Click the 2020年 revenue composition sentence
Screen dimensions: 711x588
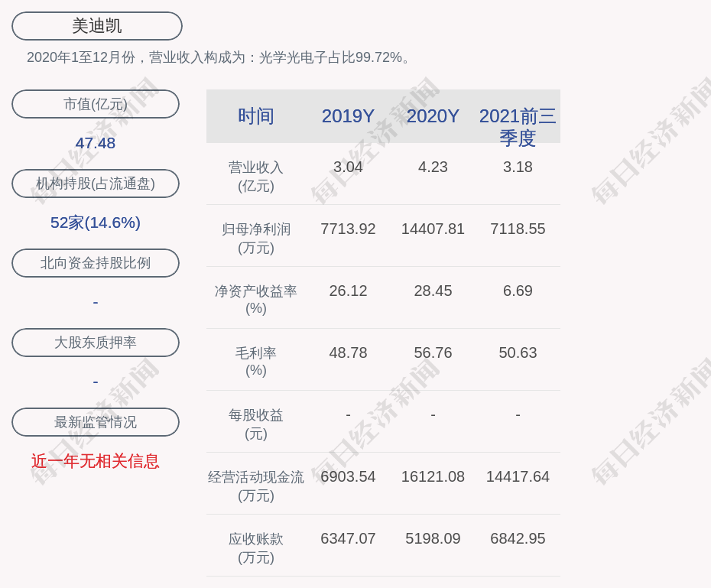click(x=218, y=57)
